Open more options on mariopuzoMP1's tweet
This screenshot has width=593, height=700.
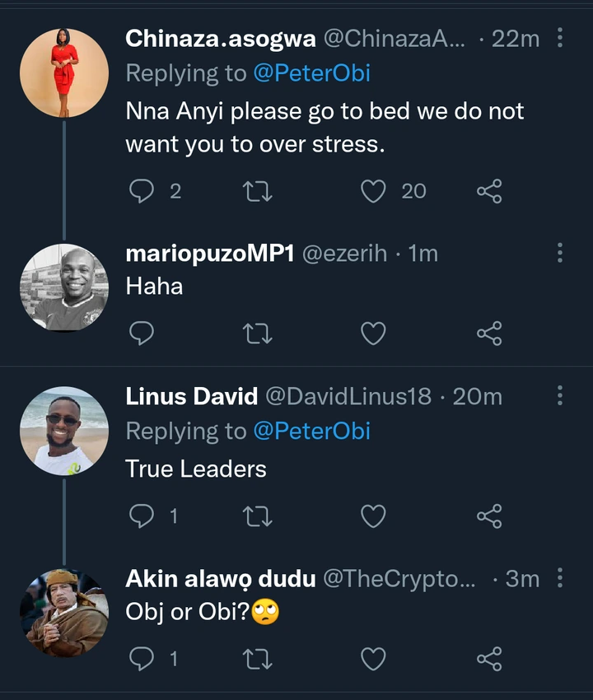pos(560,254)
